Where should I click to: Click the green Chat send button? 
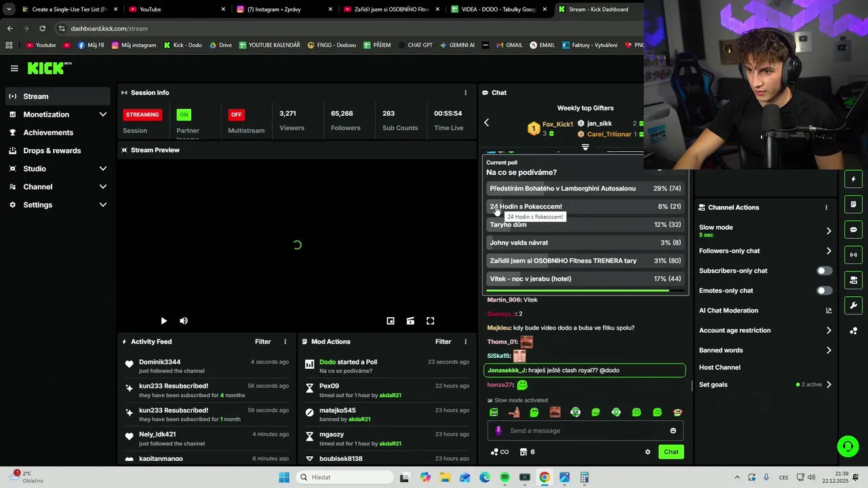point(671,452)
